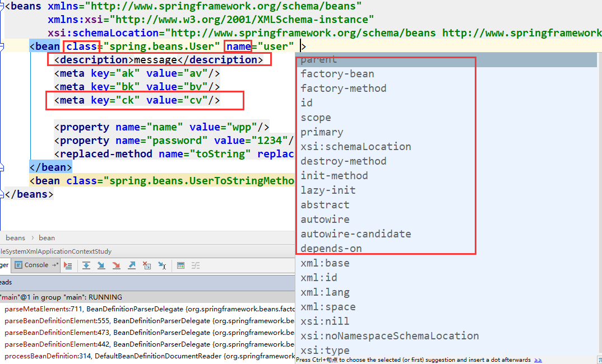The height and width of the screenshot is (364, 602).
Task: Select the 'xsi:type' suggestion
Action: click(x=446, y=351)
